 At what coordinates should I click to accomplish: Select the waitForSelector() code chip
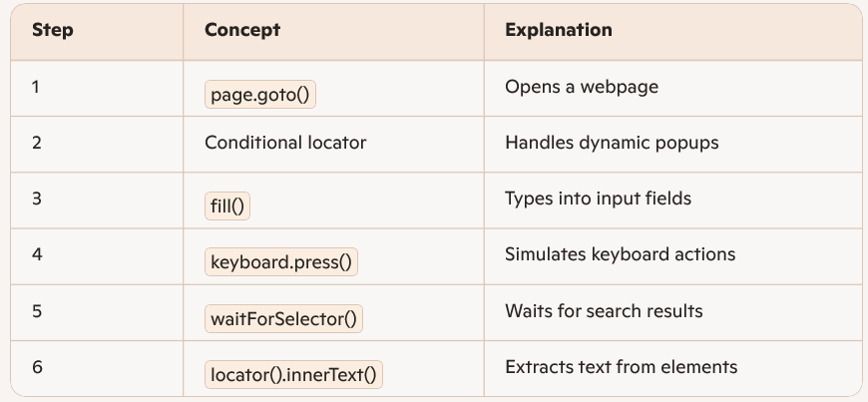point(284,319)
